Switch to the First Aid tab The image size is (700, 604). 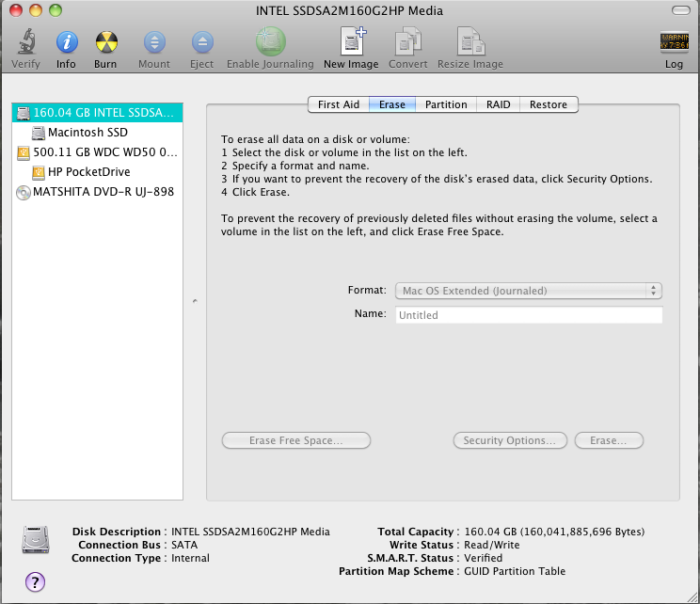click(x=339, y=104)
